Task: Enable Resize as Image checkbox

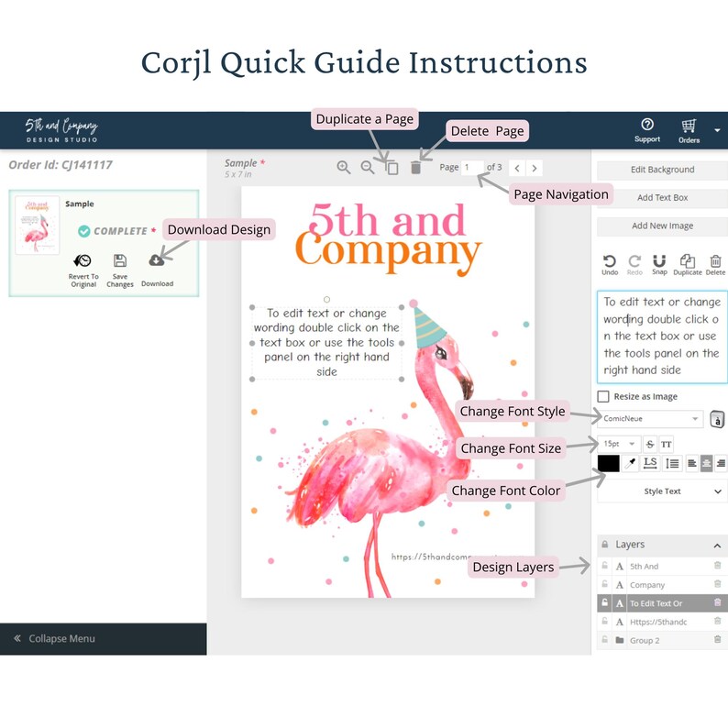Action: tap(603, 396)
